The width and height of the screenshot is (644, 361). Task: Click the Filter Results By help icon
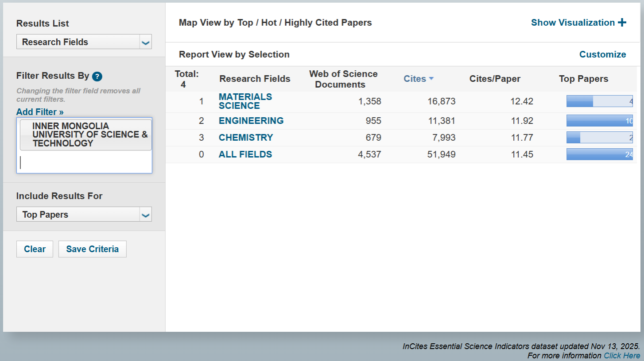[x=97, y=77]
